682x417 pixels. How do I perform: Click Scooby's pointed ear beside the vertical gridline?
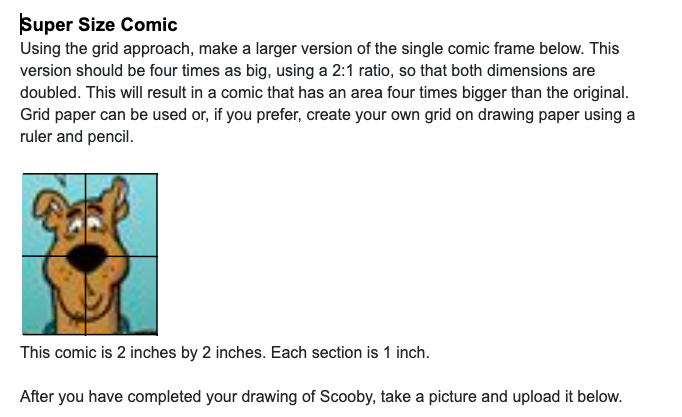coord(117,198)
